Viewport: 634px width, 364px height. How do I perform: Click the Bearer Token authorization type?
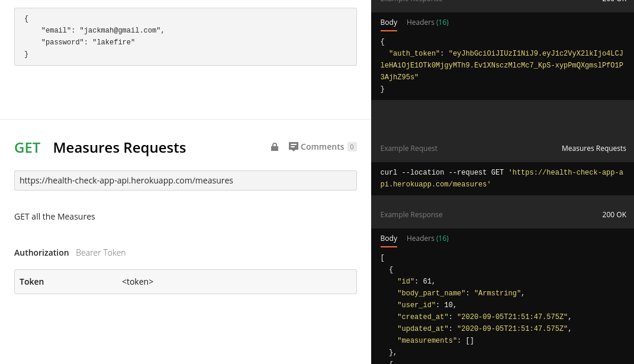click(x=101, y=253)
